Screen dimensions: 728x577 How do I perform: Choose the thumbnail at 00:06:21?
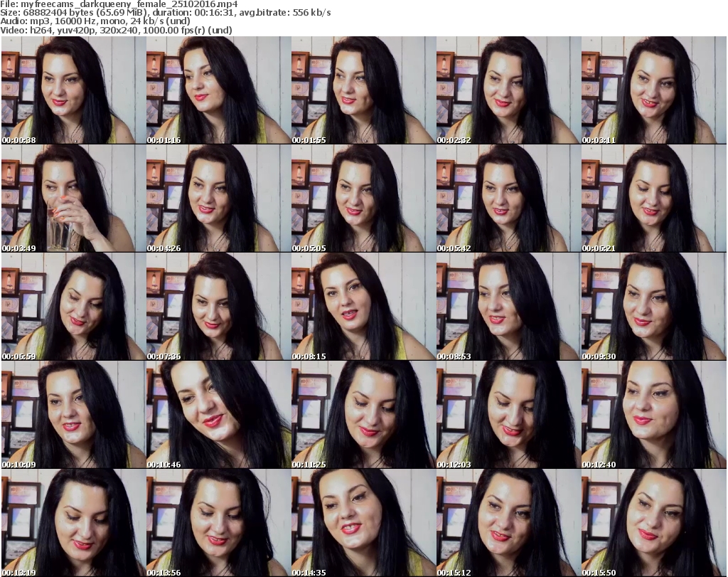pyautogui.click(x=653, y=198)
